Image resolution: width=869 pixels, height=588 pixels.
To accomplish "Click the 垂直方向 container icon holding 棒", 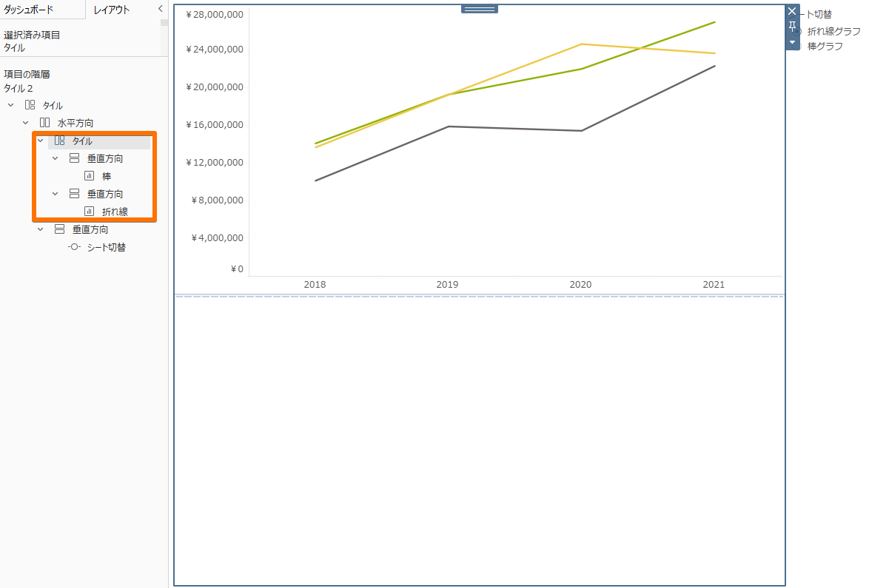I will click(x=74, y=158).
